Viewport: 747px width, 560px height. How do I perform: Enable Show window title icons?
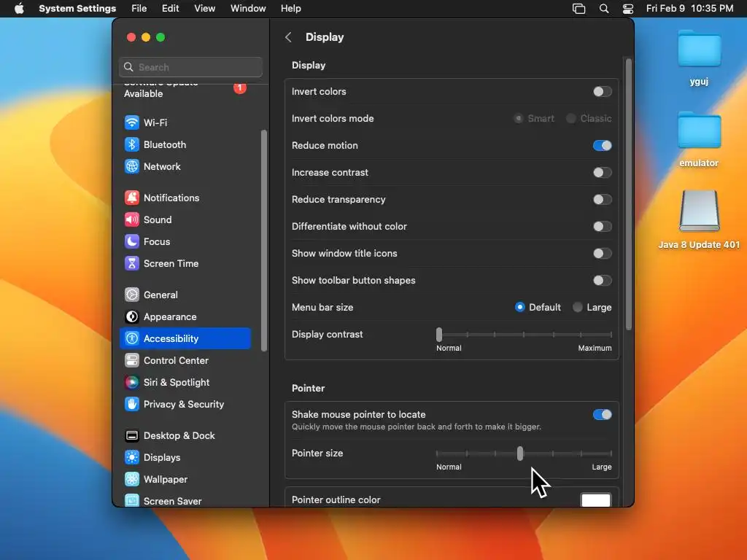[602, 253]
